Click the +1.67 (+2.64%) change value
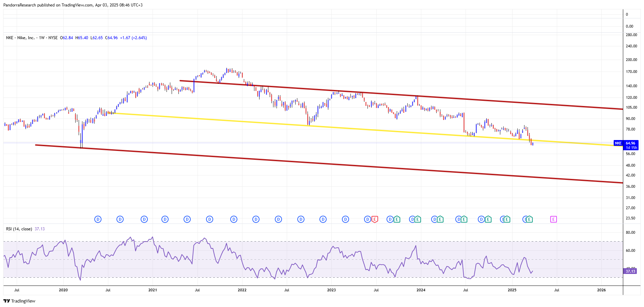The image size is (644, 307). pos(133,38)
